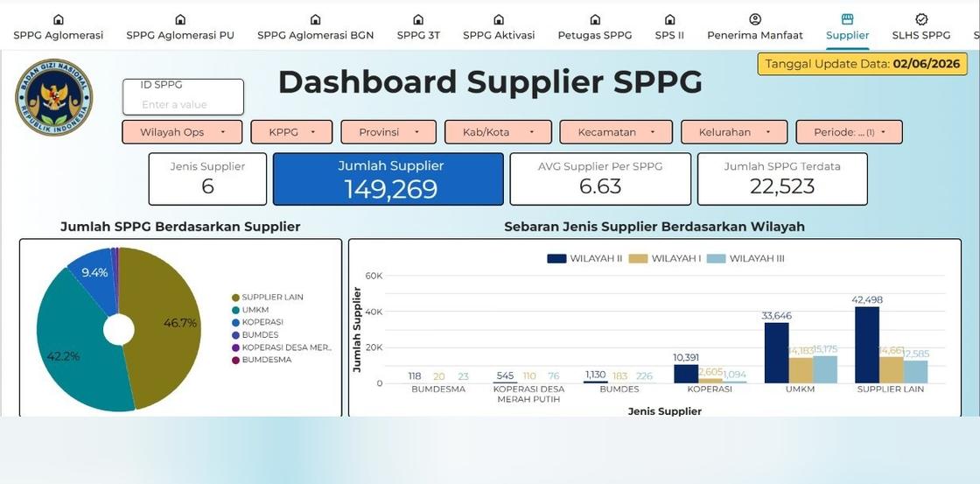Click the Jumlah Supplier 149,269 card
Image resolution: width=980 pixels, height=484 pixels.
click(x=388, y=179)
